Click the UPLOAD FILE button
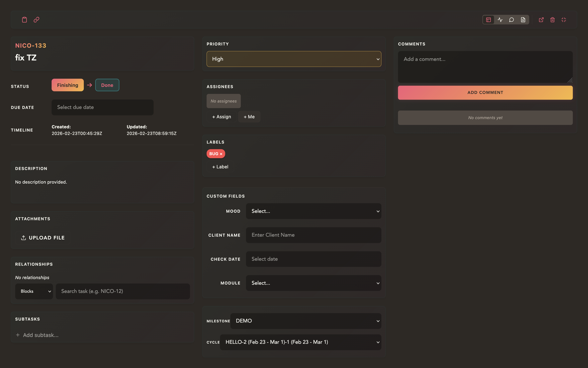 (x=43, y=237)
